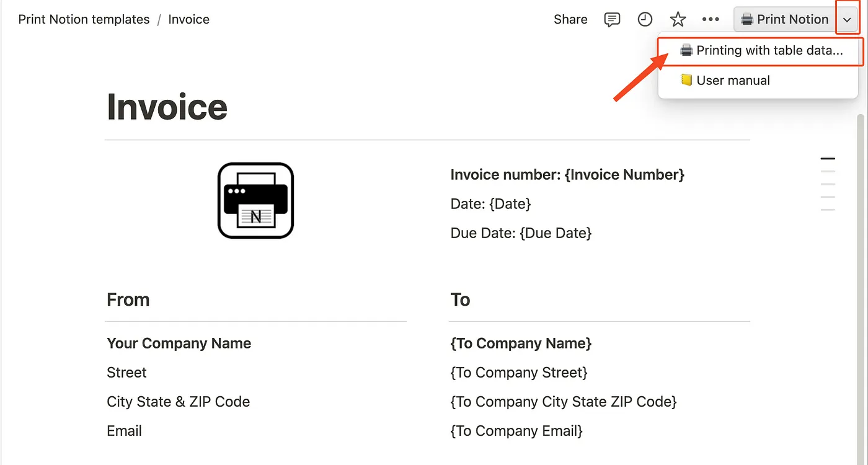
Task: Open more options via the ellipsis icon
Action: pyautogui.click(x=711, y=19)
